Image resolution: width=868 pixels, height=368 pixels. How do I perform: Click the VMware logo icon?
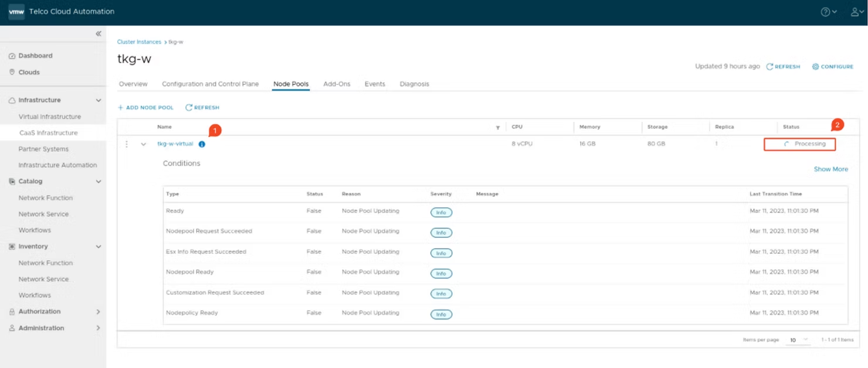pyautogui.click(x=16, y=11)
